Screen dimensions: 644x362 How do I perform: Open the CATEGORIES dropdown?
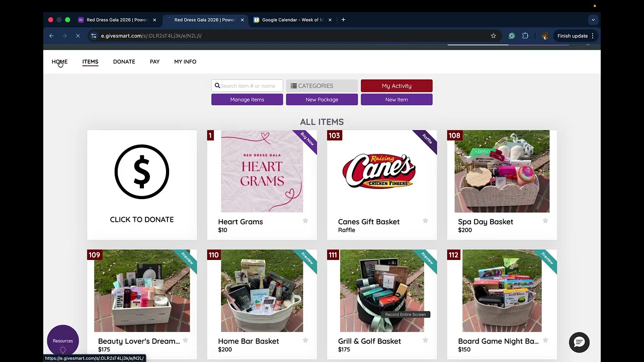[x=322, y=86]
